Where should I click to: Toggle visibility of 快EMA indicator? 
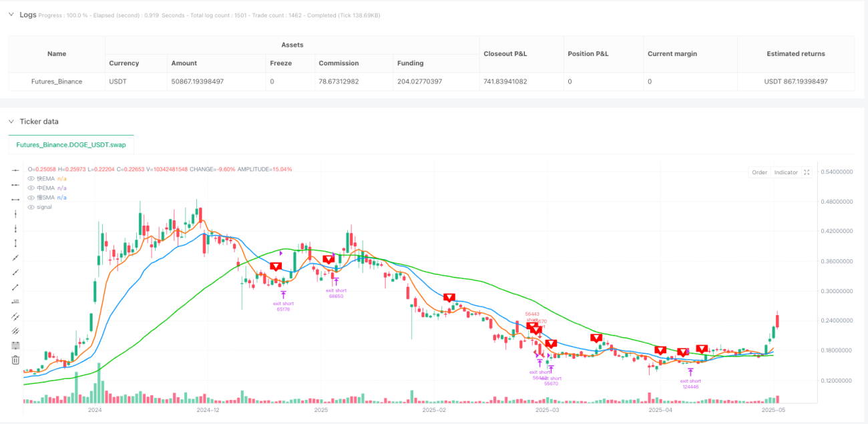(31, 179)
